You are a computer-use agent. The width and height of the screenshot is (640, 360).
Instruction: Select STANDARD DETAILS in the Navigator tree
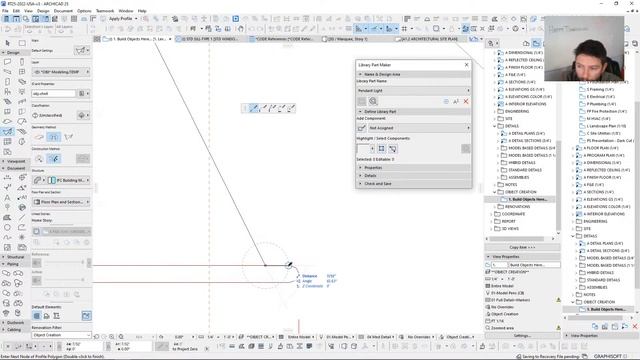click(525, 170)
